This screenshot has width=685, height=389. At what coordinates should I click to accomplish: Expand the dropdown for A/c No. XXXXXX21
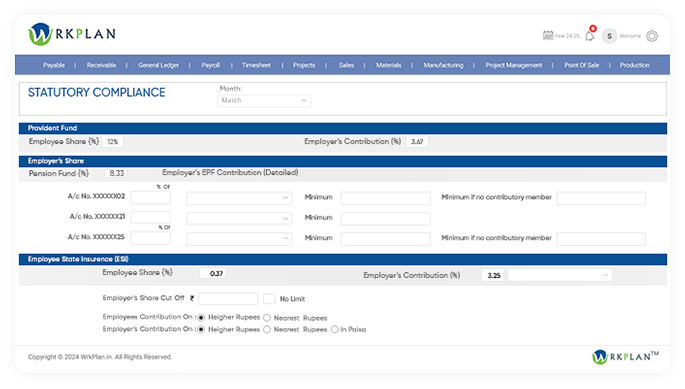tap(239, 218)
